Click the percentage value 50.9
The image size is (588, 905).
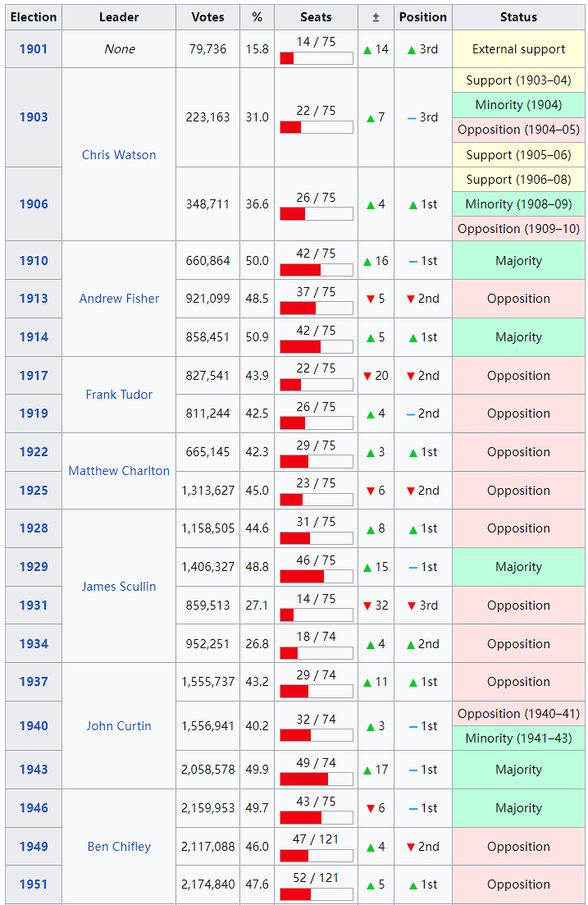258,337
